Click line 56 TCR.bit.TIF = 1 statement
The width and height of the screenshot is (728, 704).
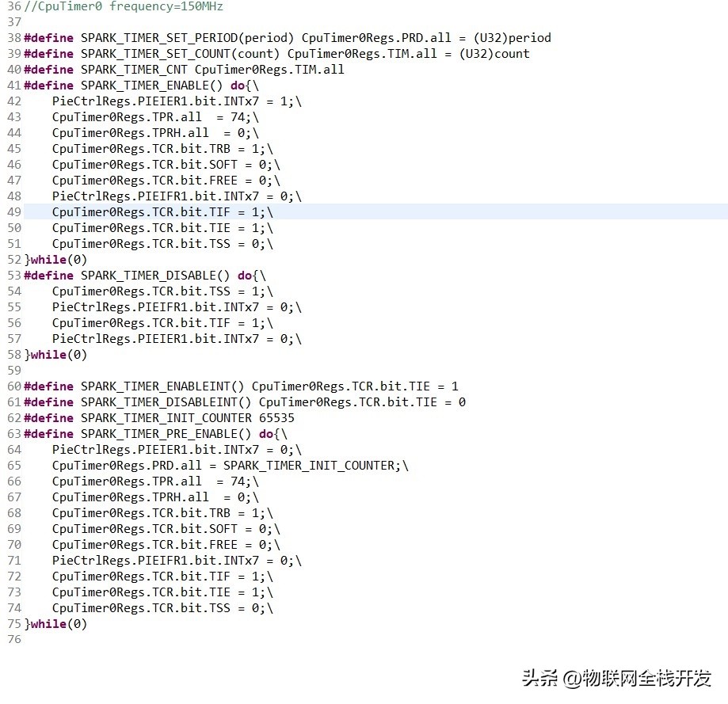click(x=162, y=323)
